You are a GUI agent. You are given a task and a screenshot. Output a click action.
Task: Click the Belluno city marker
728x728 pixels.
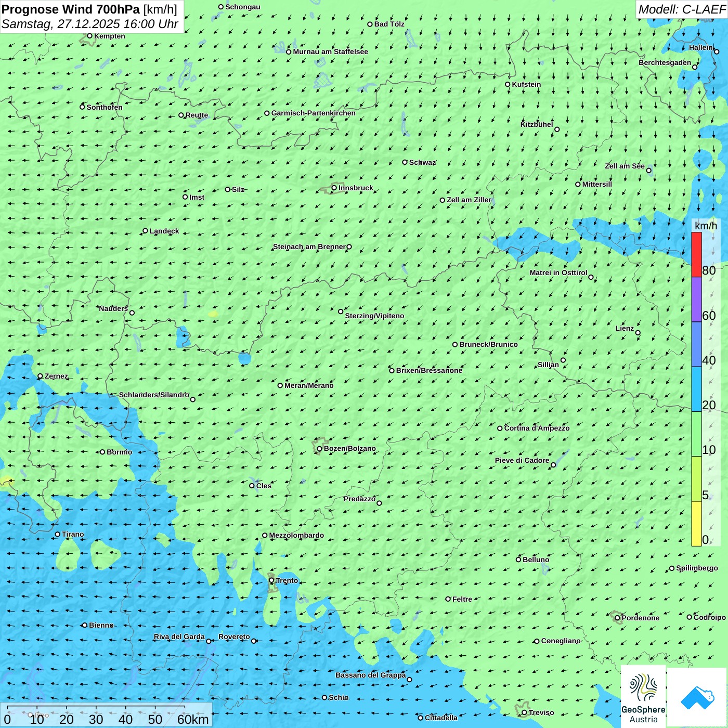(x=518, y=560)
